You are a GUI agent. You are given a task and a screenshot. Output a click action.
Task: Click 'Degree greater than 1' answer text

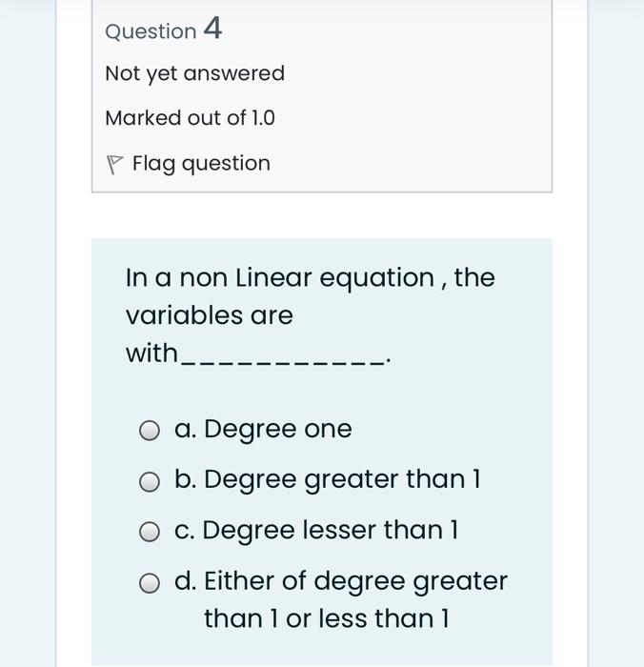tap(342, 479)
